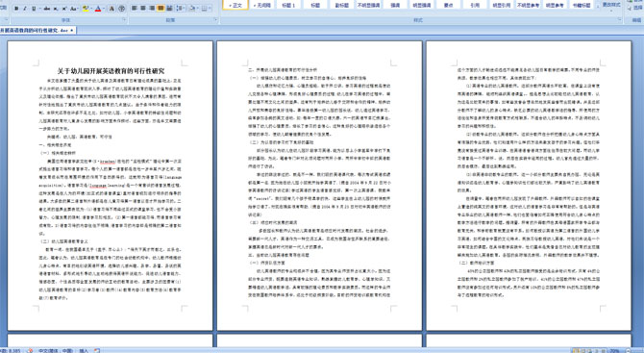Apply the 正文 style from gallery
This screenshot has width=644, height=353.
coord(235,5)
